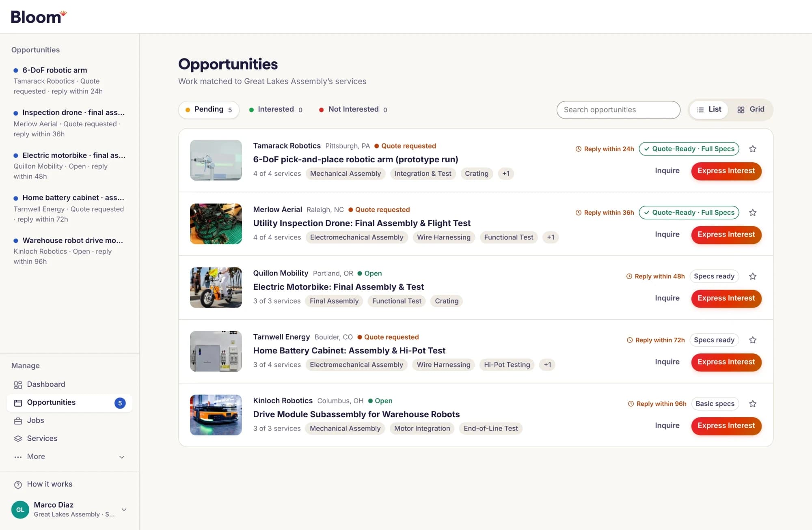Express Interest in Utility Inspection Drone
Screen dimensions: 812x530
pos(726,235)
